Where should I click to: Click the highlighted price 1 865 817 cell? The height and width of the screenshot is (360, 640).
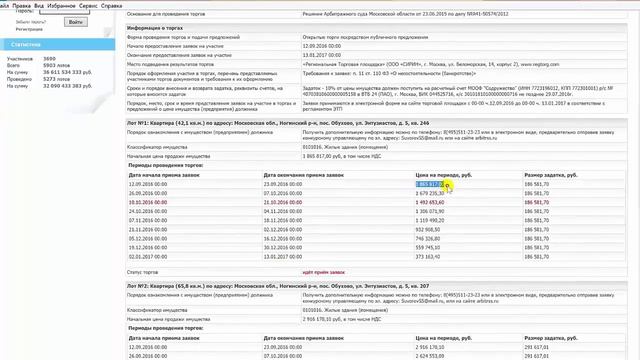pos(430,184)
